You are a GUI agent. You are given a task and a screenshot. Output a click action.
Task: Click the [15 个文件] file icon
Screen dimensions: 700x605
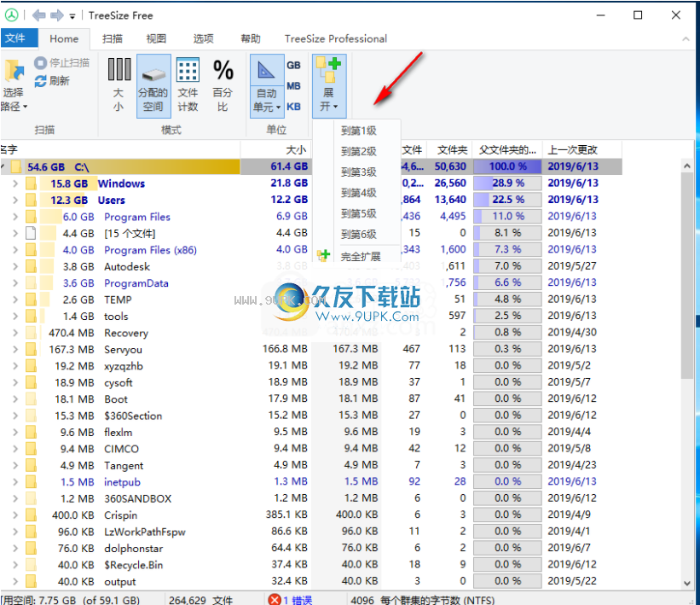tap(31, 233)
